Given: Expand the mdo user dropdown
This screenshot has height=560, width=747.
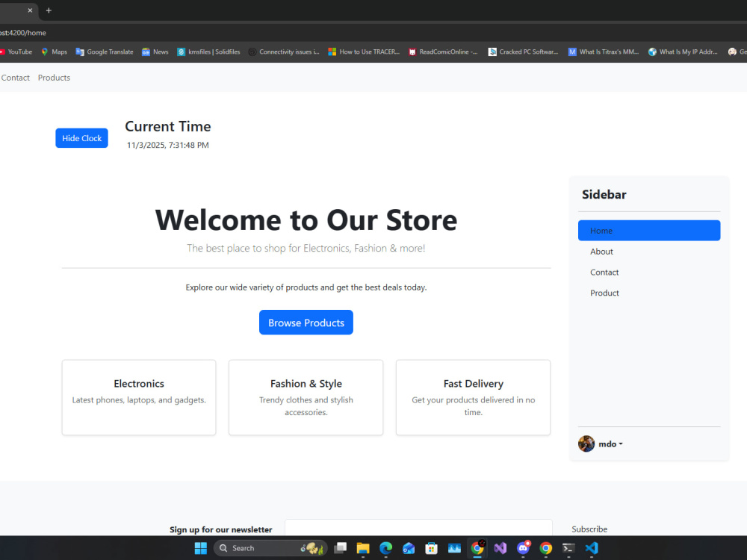Looking at the screenshot, I should (610, 444).
